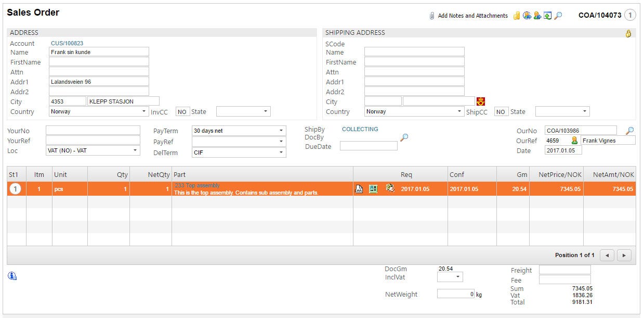Click the address Addr2 input field
Screen dimensions: 644x318
coord(99,92)
